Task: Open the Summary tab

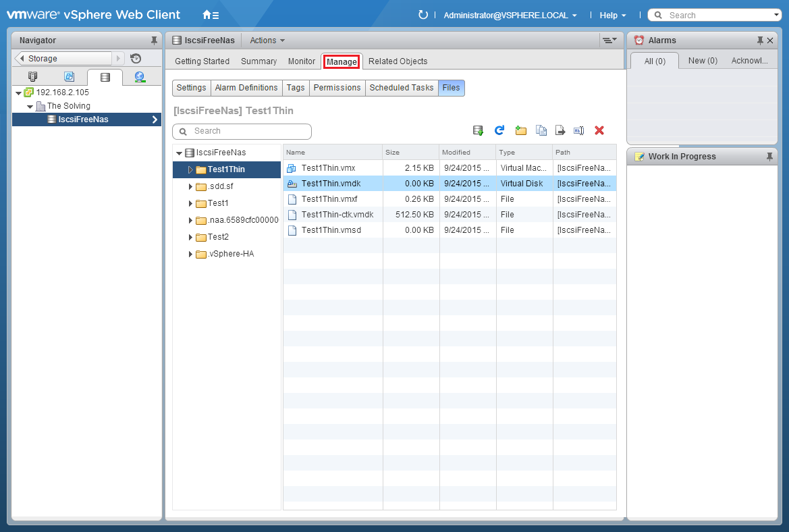Action: (259, 61)
